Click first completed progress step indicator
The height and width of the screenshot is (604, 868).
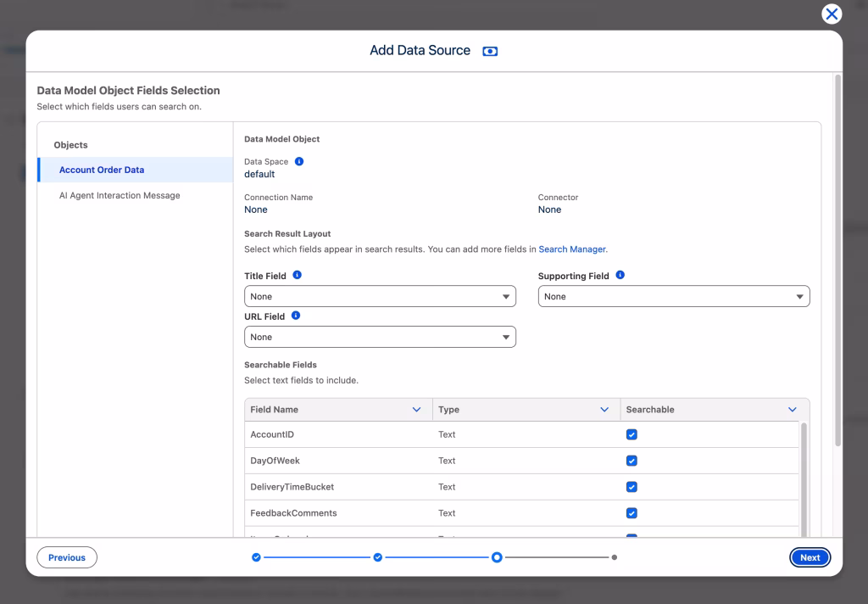256,557
